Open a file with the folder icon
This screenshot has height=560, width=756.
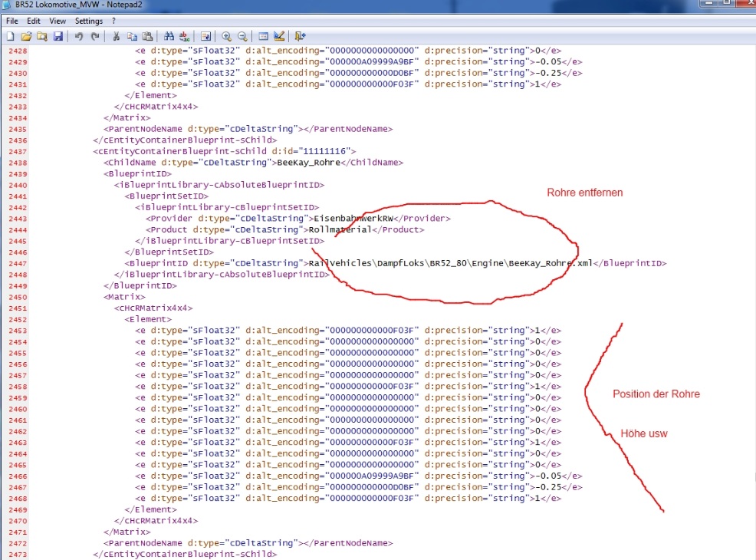point(26,36)
